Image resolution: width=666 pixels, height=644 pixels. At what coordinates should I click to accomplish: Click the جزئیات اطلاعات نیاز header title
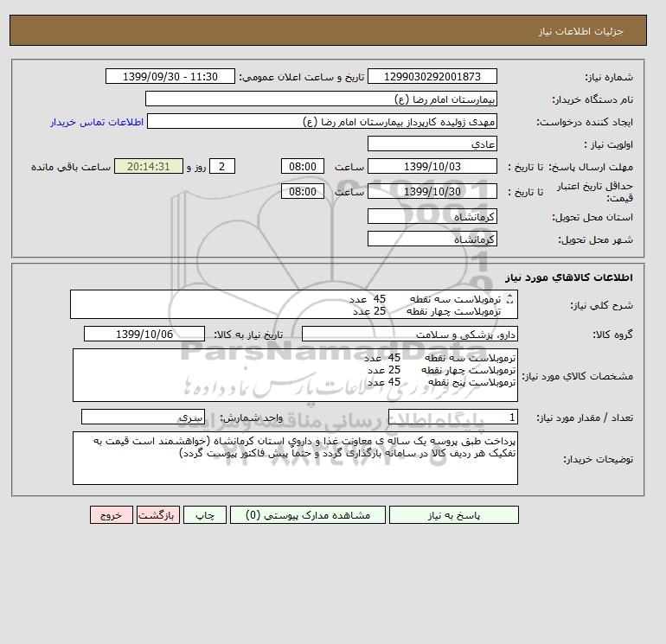(580, 31)
